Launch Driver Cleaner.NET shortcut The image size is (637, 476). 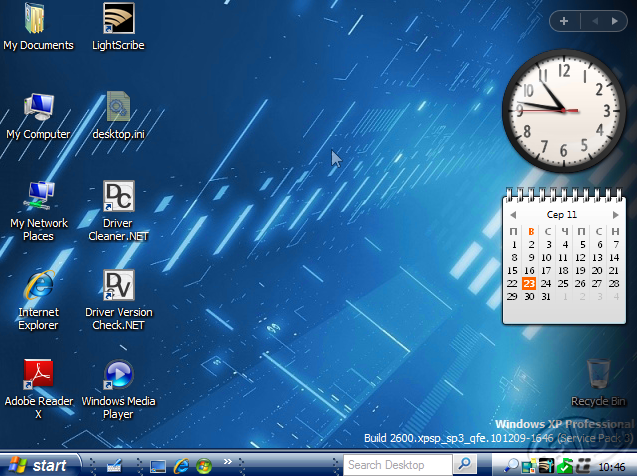(118, 211)
